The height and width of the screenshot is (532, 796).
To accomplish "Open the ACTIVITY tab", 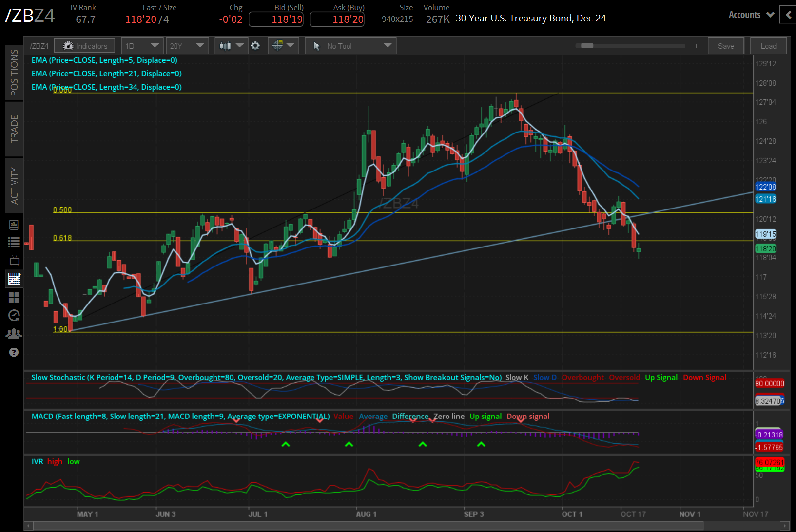I will coord(14,185).
